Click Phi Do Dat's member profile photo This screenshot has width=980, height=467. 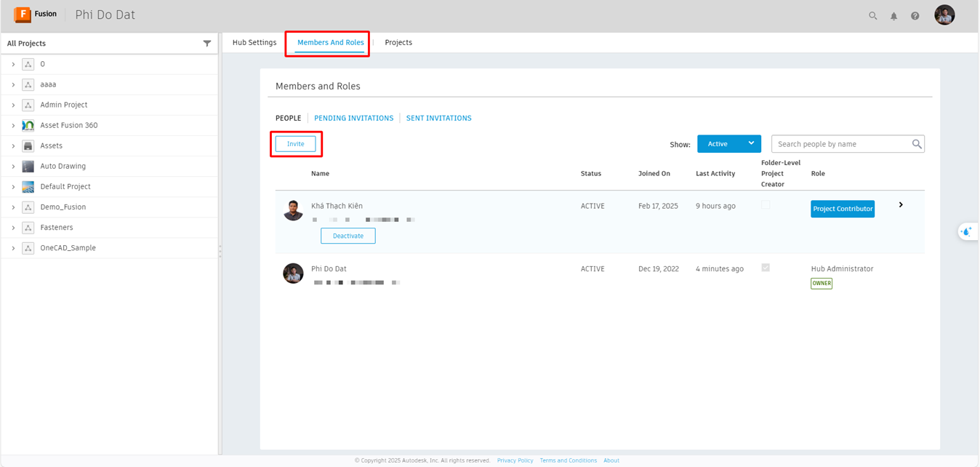tap(293, 274)
